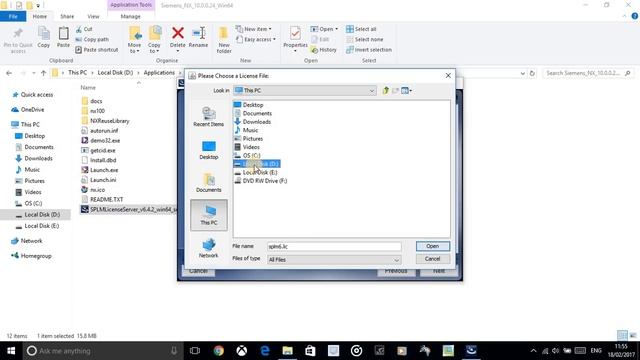640x360 pixels.
Task: Select Local Disk (D:) in dialog list
Action: click(x=257, y=164)
